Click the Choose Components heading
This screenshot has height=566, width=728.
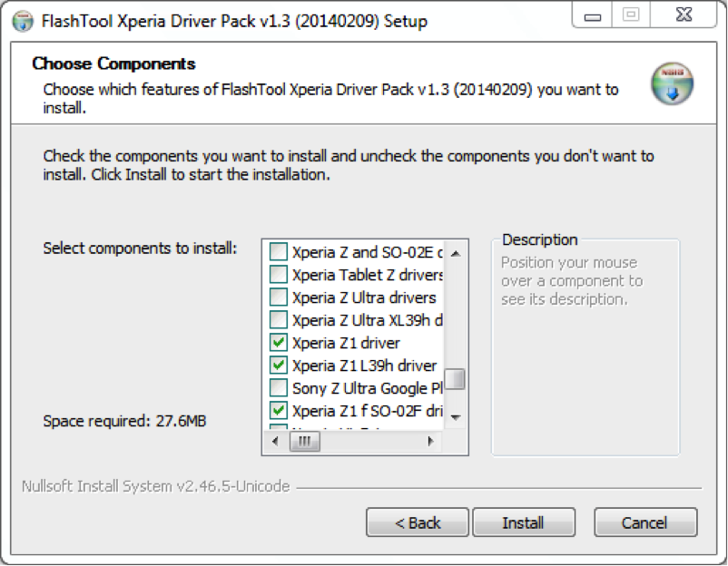(x=113, y=63)
